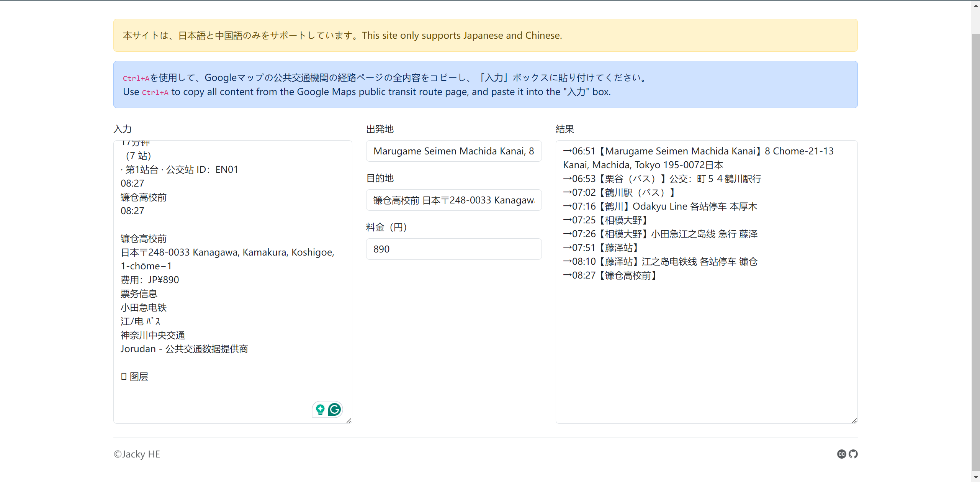
Task: Click inside the 結果 output box
Action: (x=706, y=345)
